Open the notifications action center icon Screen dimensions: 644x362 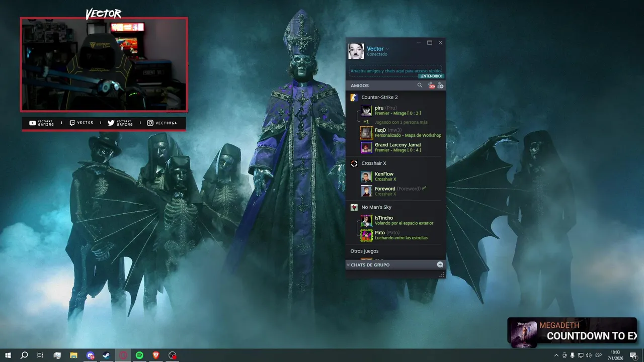click(x=633, y=355)
